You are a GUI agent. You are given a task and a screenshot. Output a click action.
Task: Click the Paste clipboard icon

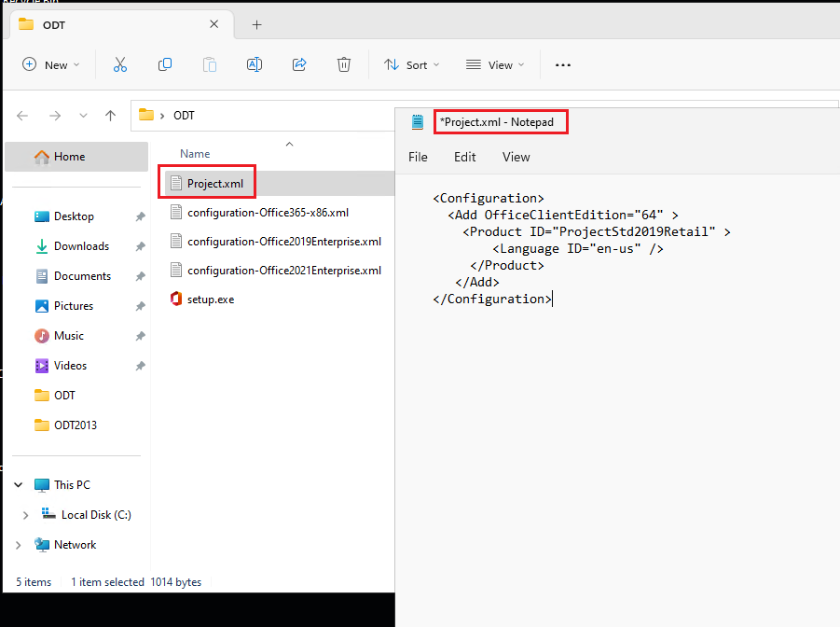[210, 65]
